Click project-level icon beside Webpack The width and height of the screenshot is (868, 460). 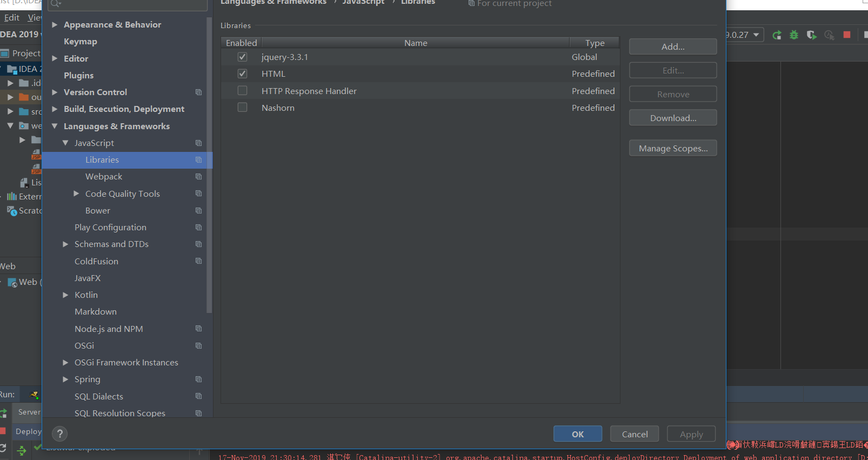(x=198, y=177)
